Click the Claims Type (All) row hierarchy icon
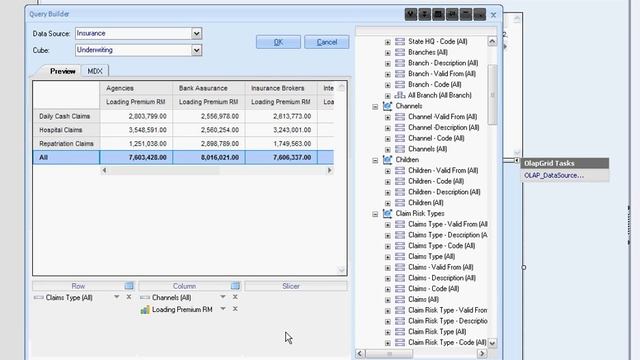Image resolution: width=640 pixels, height=360 pixels. [x=39, y=298]
